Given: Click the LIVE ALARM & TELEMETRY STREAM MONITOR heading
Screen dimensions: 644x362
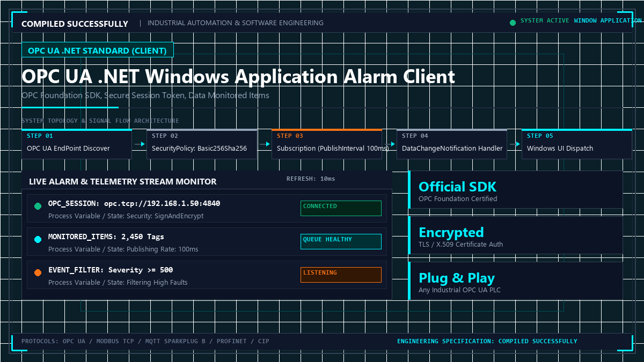Looking at the screenshot, I should tap(123, 181).
